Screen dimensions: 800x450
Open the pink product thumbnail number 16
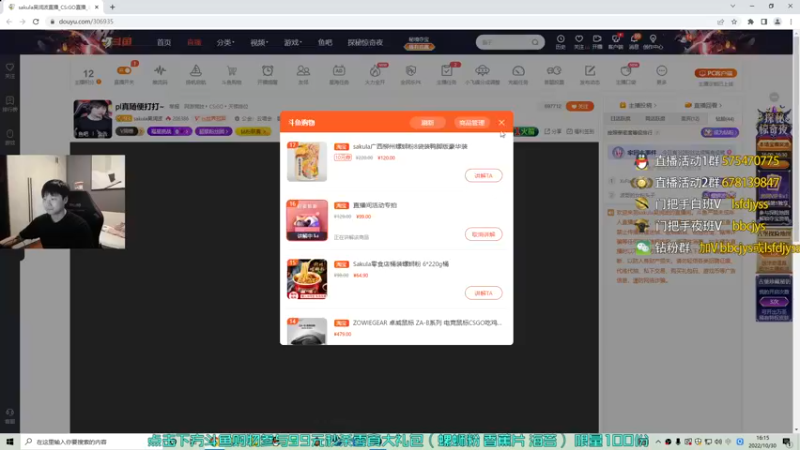(x=307, y=220)
